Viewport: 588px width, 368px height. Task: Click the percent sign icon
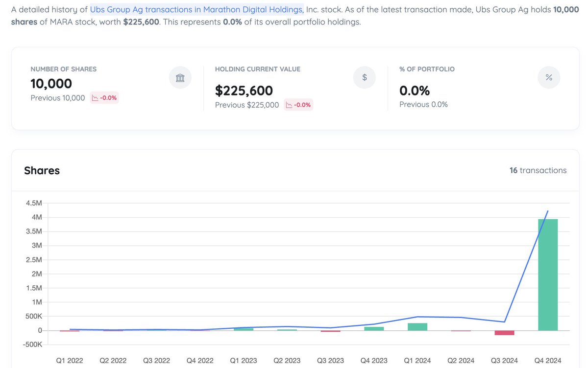(x=549, y=77)
